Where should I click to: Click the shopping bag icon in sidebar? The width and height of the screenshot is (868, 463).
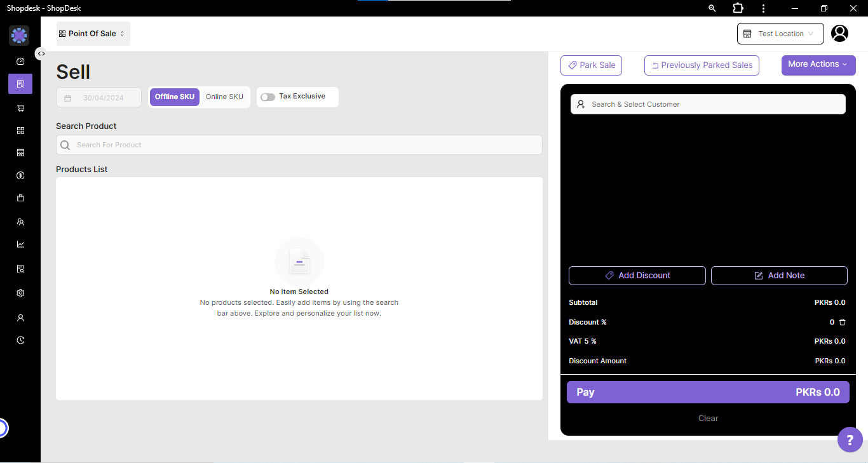[x=20, y=198]
